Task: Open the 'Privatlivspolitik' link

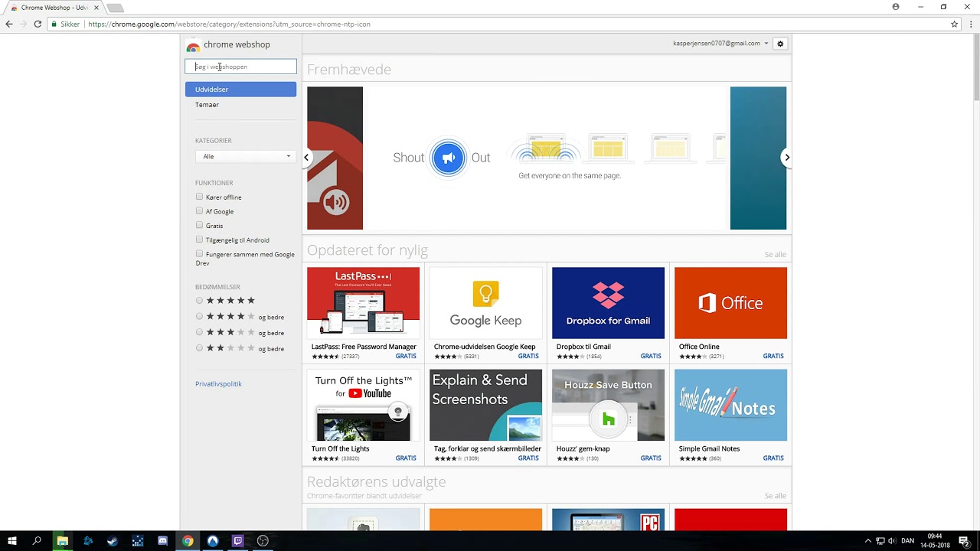Action: [x=218, y=384]
